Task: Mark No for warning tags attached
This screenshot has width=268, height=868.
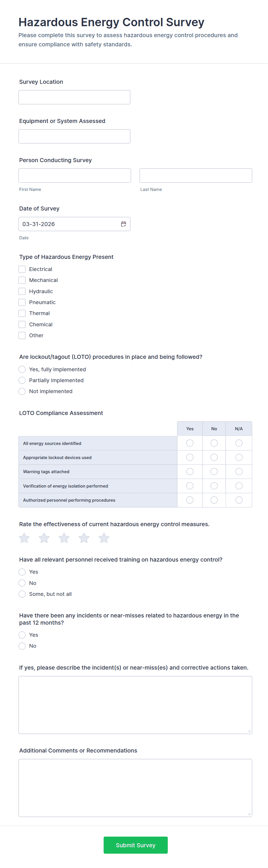Action: (x=214, y=472)
